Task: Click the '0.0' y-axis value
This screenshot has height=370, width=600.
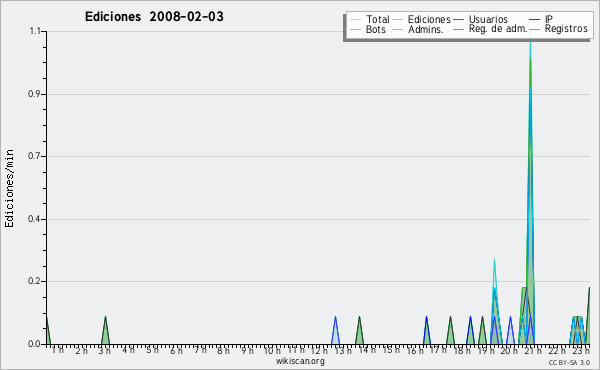Action: tap(34, 344)
